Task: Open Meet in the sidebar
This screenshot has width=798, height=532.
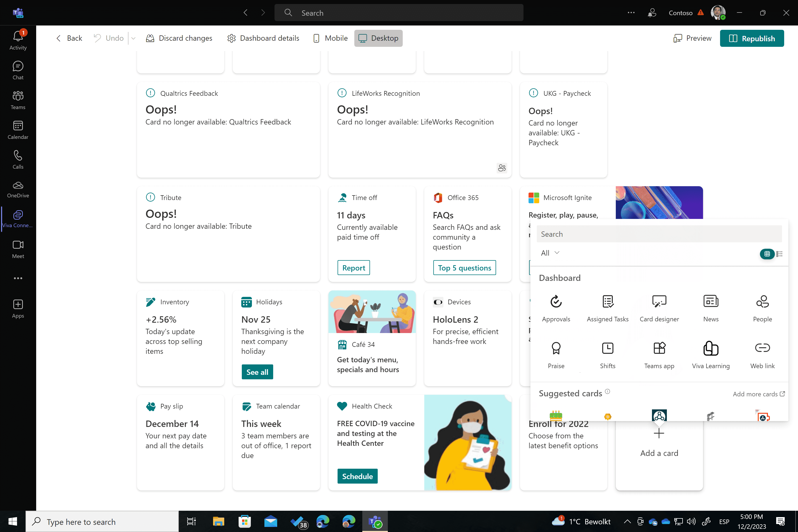Action: (18, 249)
